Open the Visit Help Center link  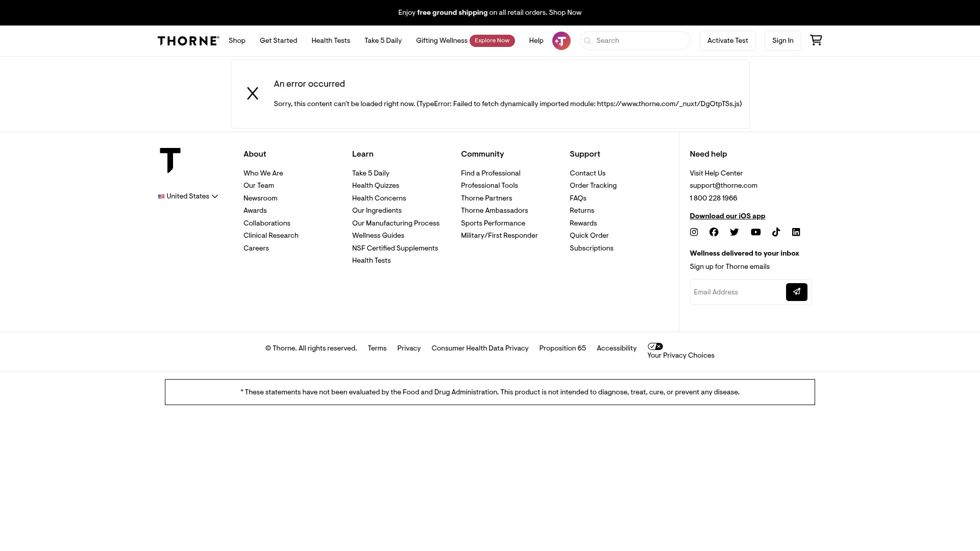pyautogui.click(x=716, y=173)
